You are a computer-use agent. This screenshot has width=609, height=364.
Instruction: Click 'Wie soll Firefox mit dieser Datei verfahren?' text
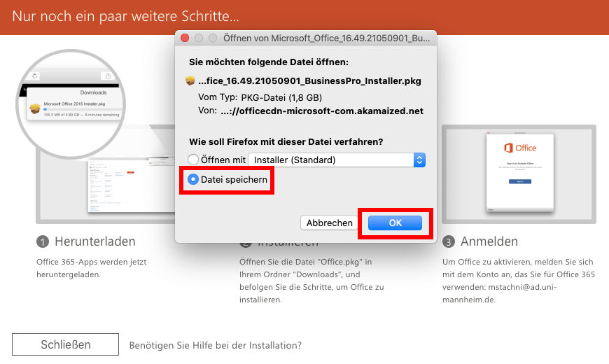(286, 142)
